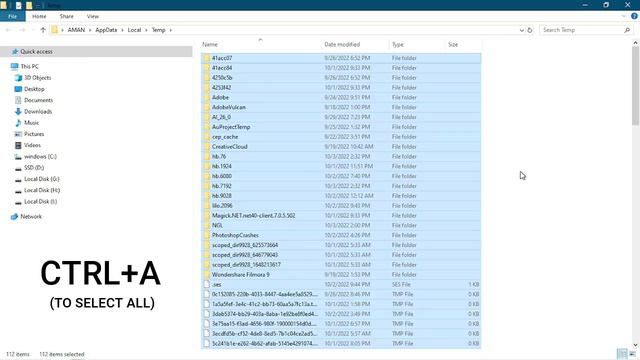Open the breadcrumb chevron after AMAN
Screen dimensions: 640x360
90,30
